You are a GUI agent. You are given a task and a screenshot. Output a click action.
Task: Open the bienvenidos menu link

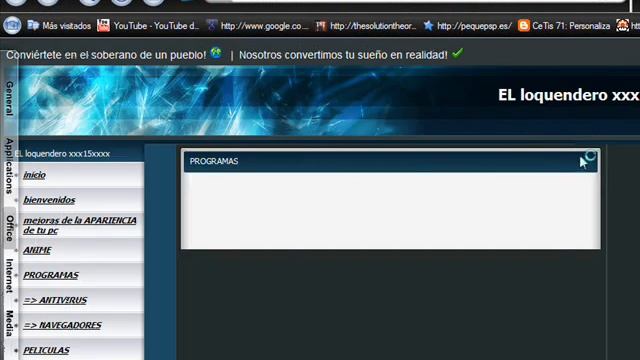click(49, 200)
